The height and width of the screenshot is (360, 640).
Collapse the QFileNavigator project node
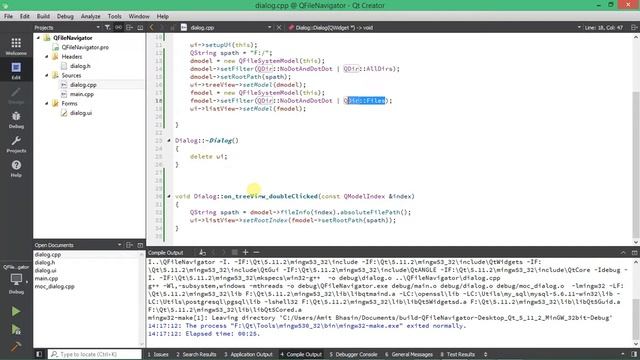point(38,38)
